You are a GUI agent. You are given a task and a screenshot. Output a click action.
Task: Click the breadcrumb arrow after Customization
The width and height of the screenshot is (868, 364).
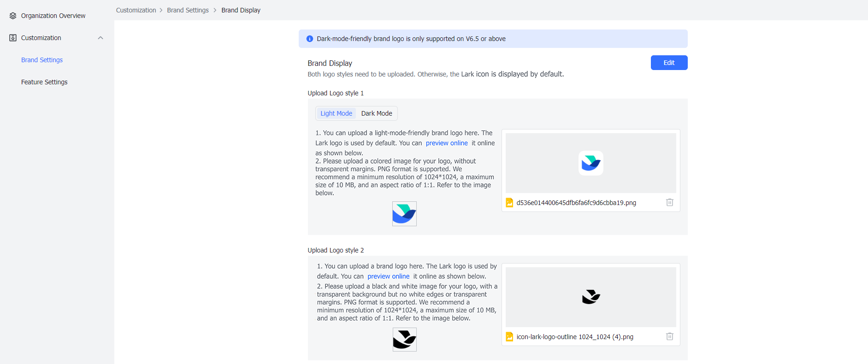pyautogui.click(x=161, y=10)
